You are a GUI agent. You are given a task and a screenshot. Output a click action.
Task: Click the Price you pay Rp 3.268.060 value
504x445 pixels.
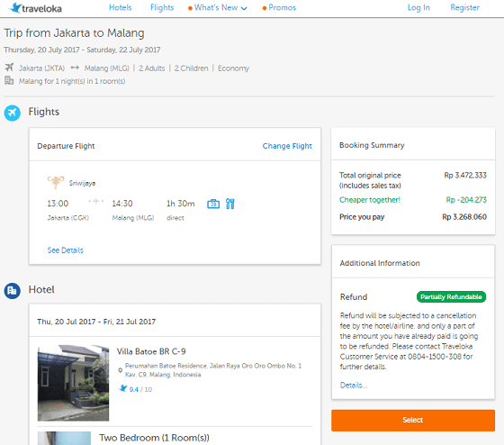pyautogui.click(x=464, y=217)
